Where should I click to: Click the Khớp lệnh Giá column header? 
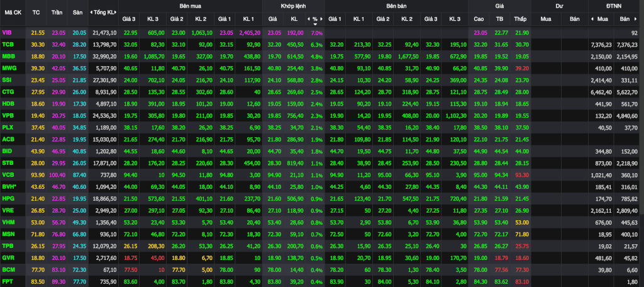click(x=273, y=19)
